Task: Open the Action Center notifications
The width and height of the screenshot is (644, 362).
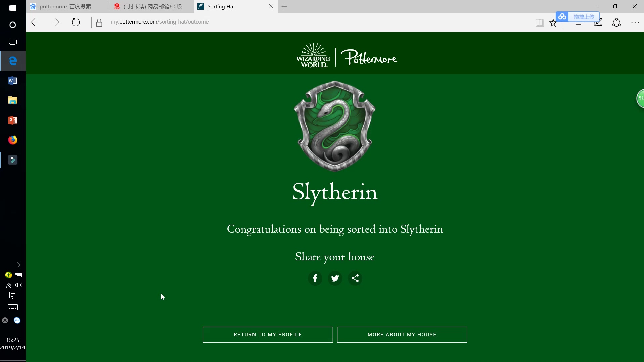Action: (13, 296)
